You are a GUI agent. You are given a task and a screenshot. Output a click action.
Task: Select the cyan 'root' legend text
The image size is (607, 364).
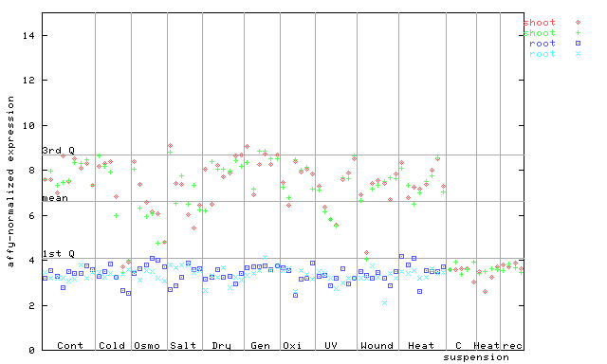coord(543,54)
